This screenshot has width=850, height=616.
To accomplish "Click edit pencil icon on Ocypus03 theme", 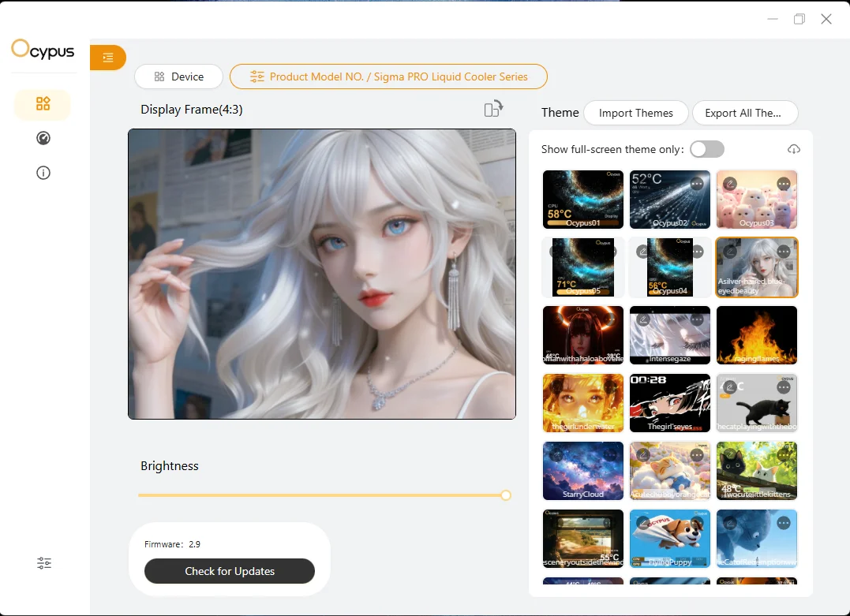I will [730, 184].
